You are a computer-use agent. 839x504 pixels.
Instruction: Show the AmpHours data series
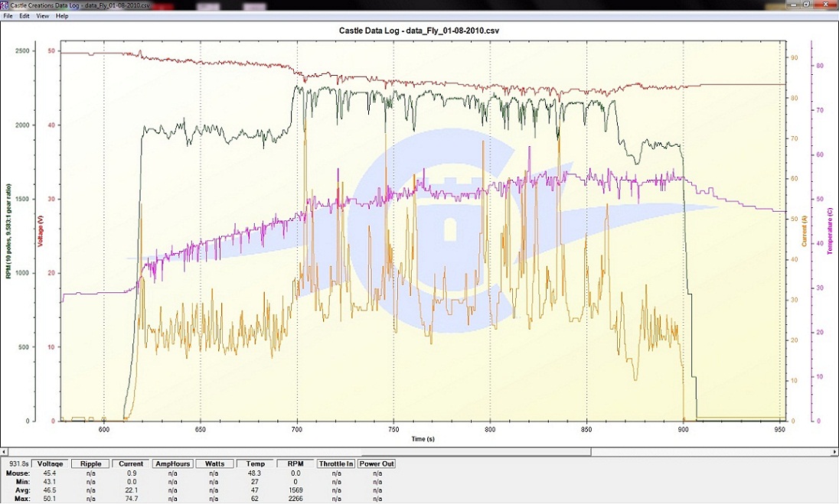pos(173,463)
